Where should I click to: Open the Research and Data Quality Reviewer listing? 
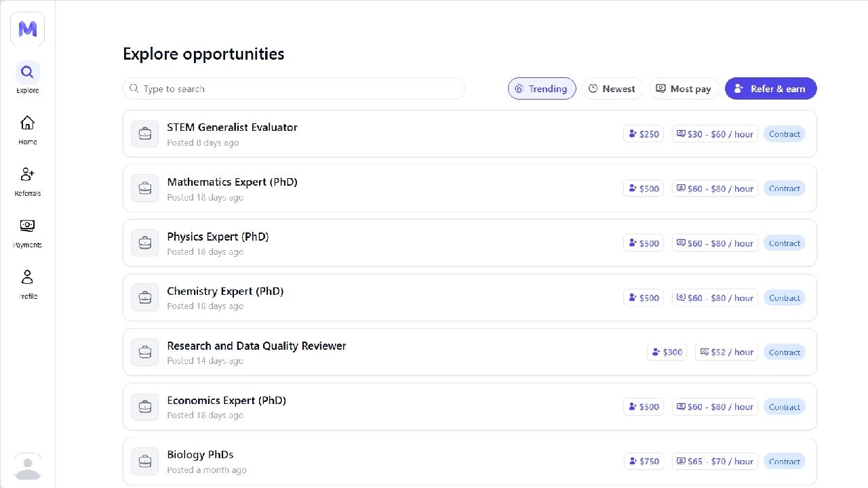point(256,346)
